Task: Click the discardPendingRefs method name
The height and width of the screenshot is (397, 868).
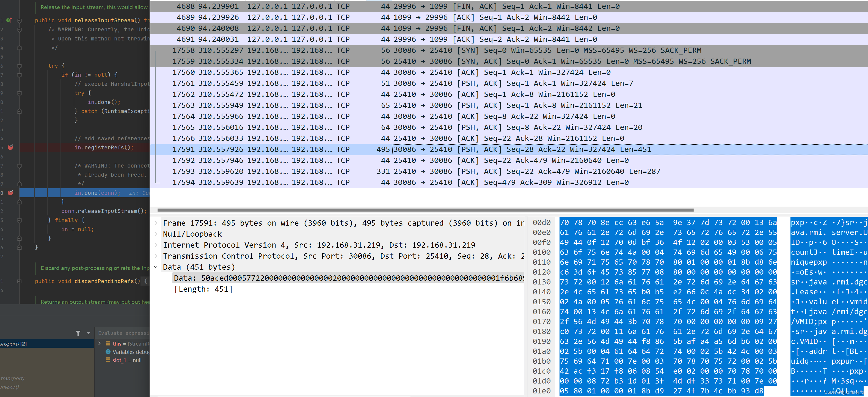Action: (104, 281)
